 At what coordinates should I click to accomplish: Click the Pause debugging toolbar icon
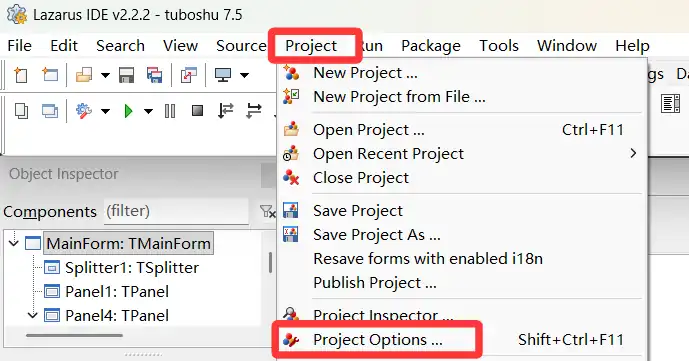tap(170, 111)
